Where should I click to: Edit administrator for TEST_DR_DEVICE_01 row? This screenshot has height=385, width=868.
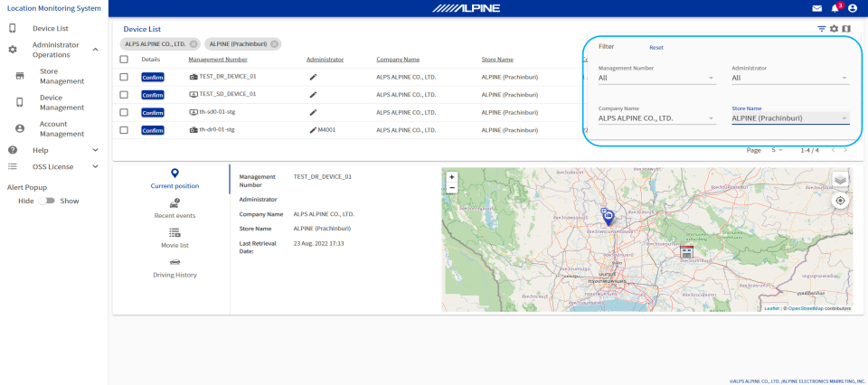314,78
